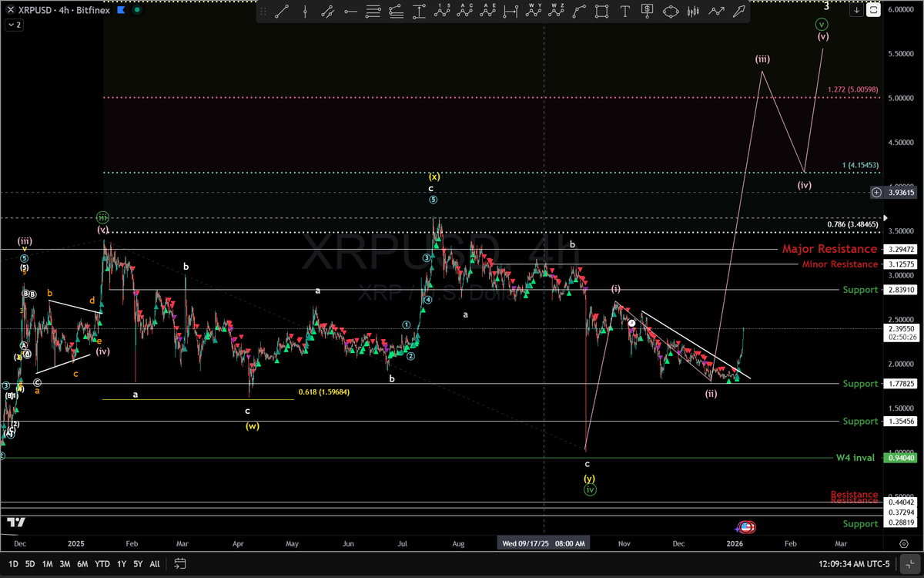The image size is (924, 578).
Task: Set the date range to 3M
Action: pos(64,563)
